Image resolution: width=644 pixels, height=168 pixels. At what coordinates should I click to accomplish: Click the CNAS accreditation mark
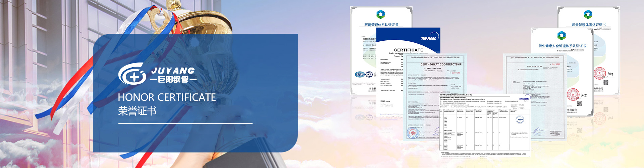(369, 74)
